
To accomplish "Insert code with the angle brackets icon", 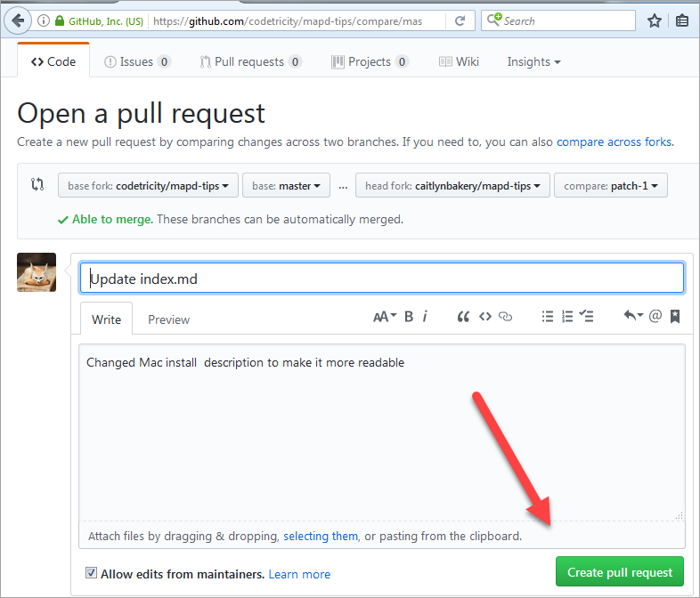I will [485, 317].
